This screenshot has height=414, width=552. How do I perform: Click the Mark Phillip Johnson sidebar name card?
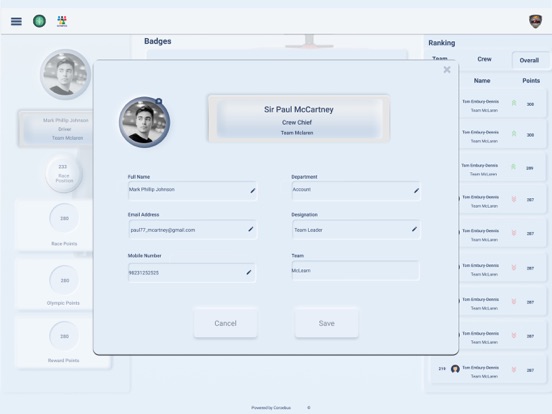56,128
